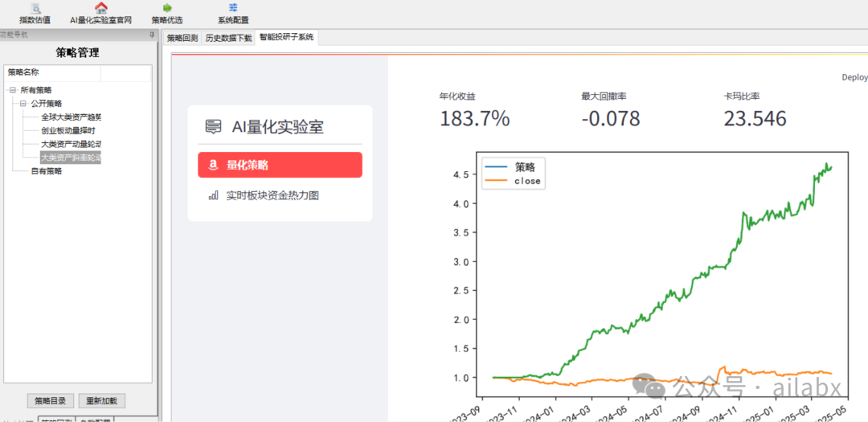The height and width of the screenshot is (422, 868).
Task: Click the -0.078 value
Action: pos(610,118)
